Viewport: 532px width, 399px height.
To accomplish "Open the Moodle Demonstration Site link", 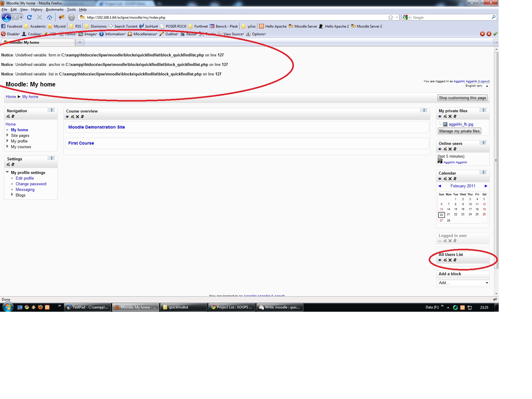I will [x=96, y=127].
